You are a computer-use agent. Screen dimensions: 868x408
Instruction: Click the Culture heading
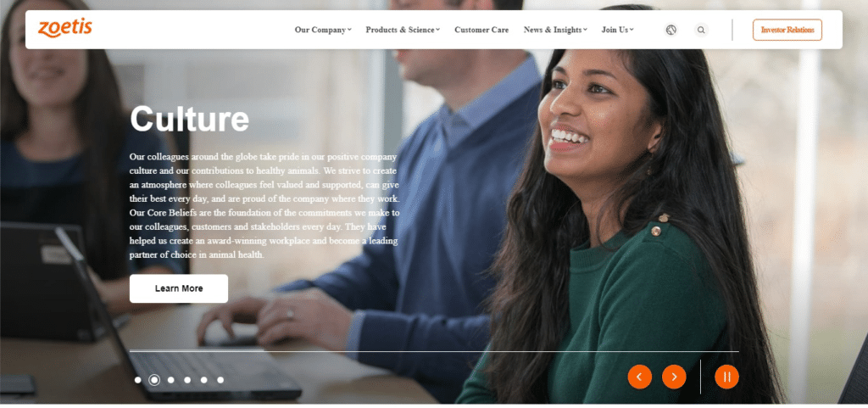click(189, 119)
